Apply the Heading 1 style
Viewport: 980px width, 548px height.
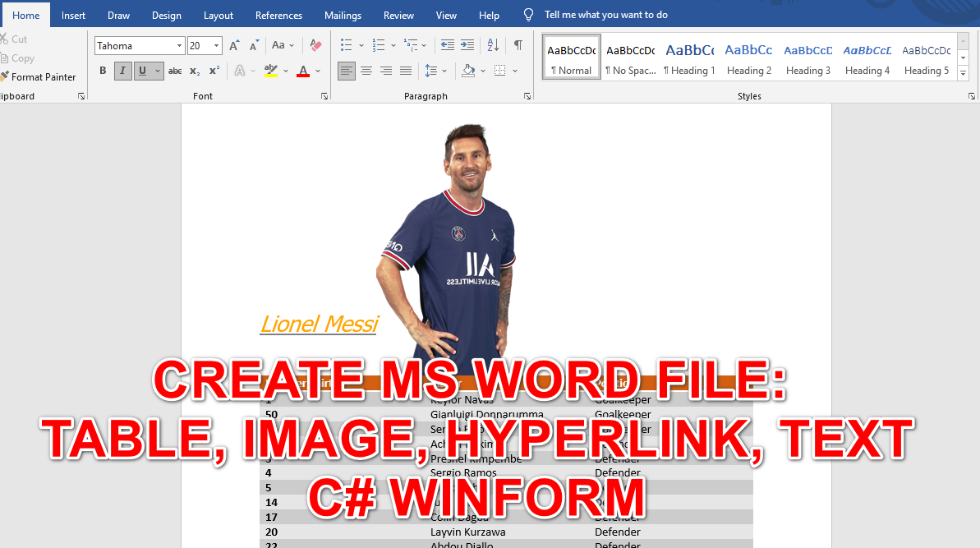coord(689,57)
